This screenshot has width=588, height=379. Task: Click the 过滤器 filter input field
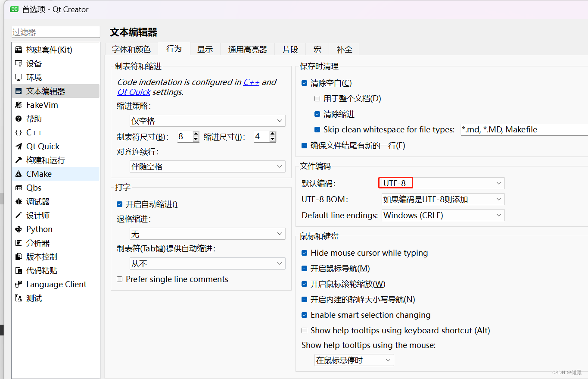[56, 32]
